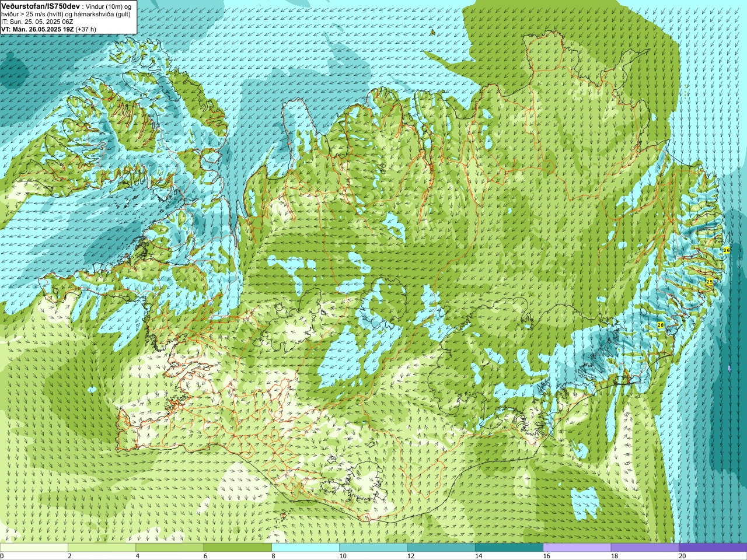747x560 pixels.
Task: Click legend scale number 6
Action: 205,556
